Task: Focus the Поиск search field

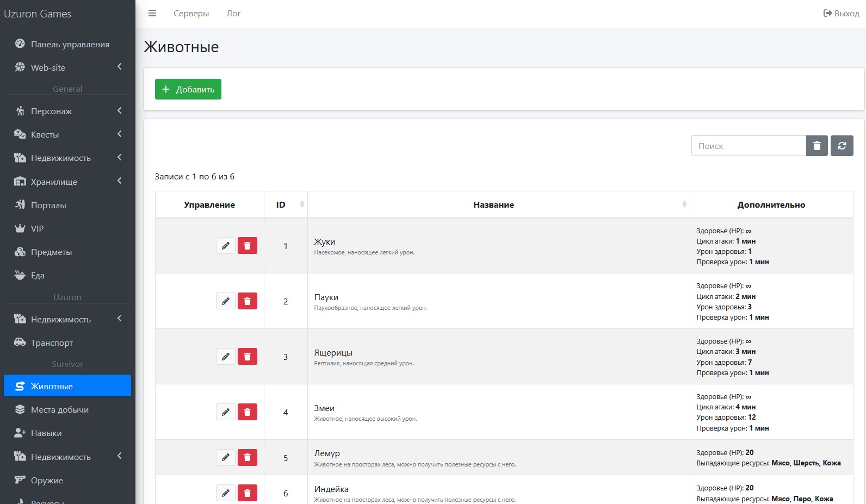Action: click(749, 146)
